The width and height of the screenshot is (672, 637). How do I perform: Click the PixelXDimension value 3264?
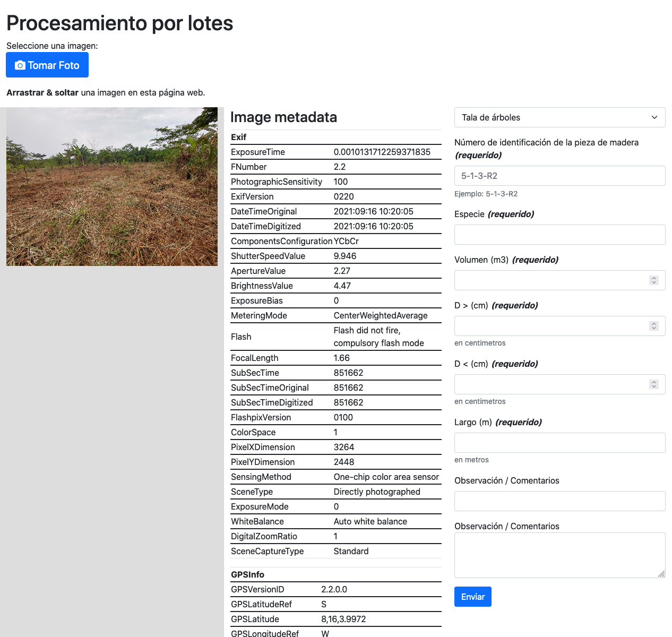[x=343, y=447]
